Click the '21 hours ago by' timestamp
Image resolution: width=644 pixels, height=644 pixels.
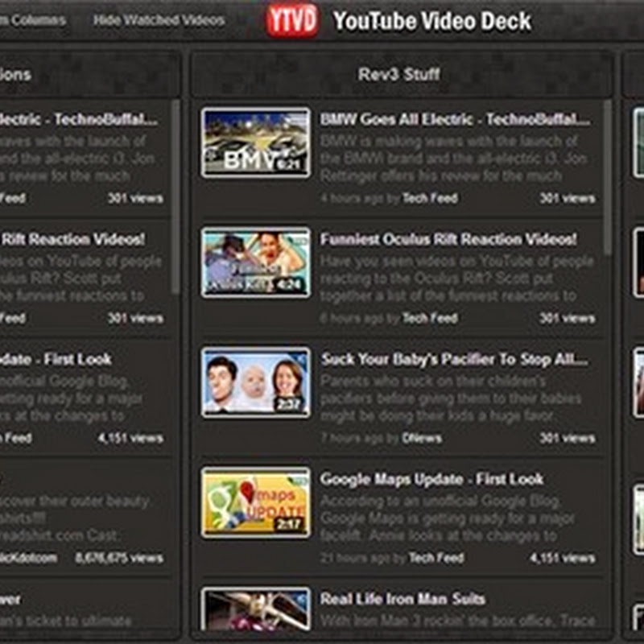coord(363,558)
